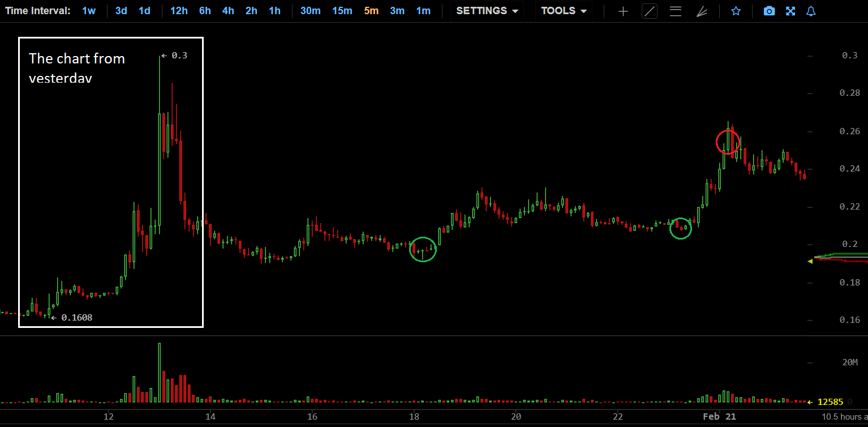Expand the TOOLS dropdown menu
Screen dimensions: 868x427
click(x=564, y=11)
